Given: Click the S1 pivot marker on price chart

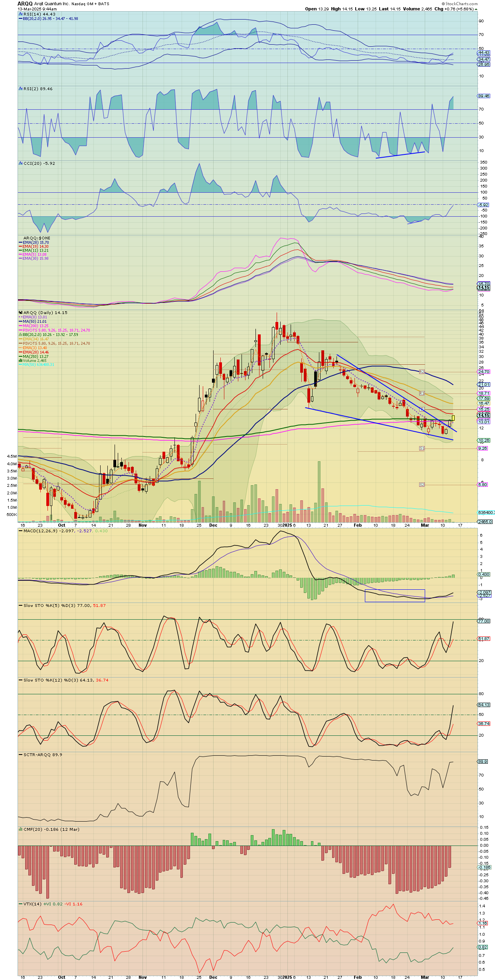Looking at the screenshot, I should [x=422, y=449].
